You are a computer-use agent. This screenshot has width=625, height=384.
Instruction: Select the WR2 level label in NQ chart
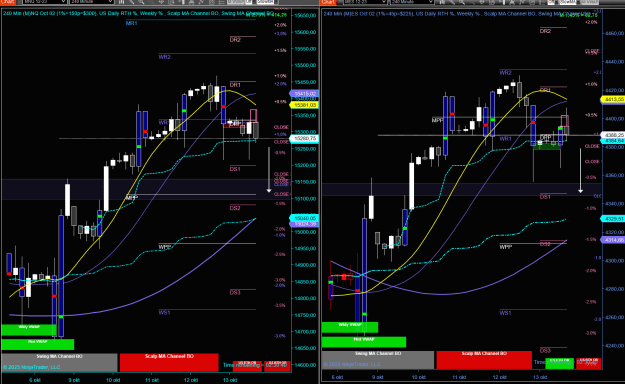[x=165, y=57]
